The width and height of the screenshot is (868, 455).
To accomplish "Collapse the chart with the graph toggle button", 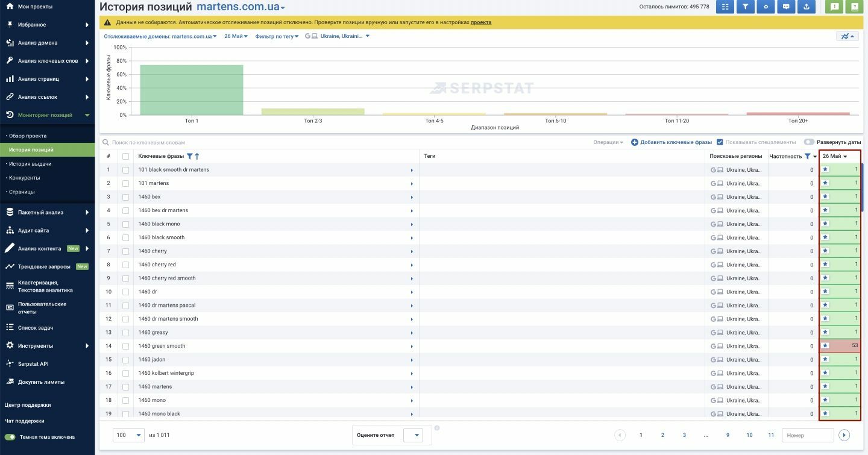I will [847, 36].
